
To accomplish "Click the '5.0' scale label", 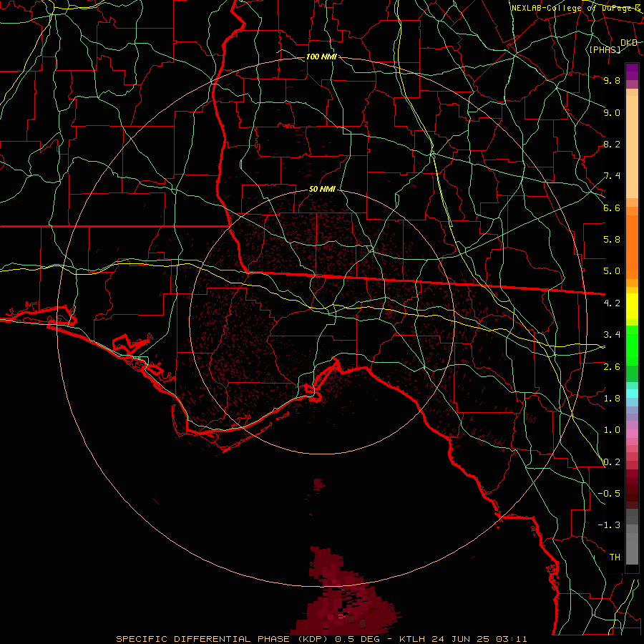I will 612,271.
